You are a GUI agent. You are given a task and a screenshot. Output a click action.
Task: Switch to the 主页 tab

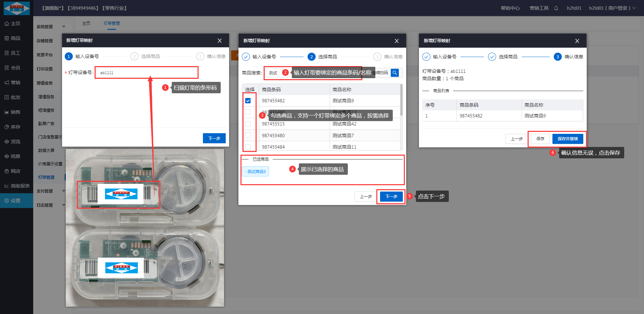[86, 23]
